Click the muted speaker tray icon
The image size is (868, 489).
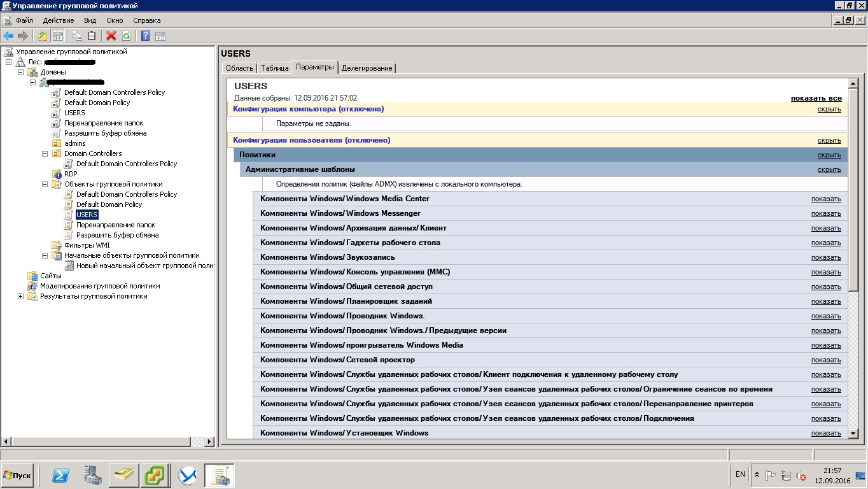click(x=802, y=476)
